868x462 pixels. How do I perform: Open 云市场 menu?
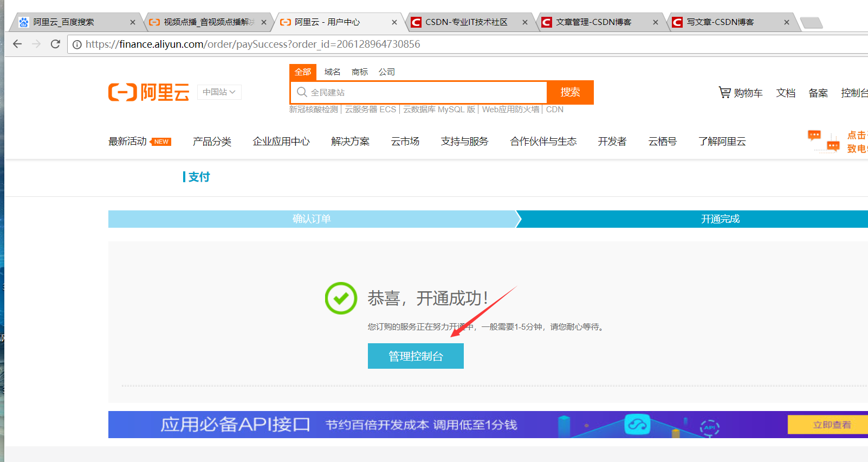405,142
